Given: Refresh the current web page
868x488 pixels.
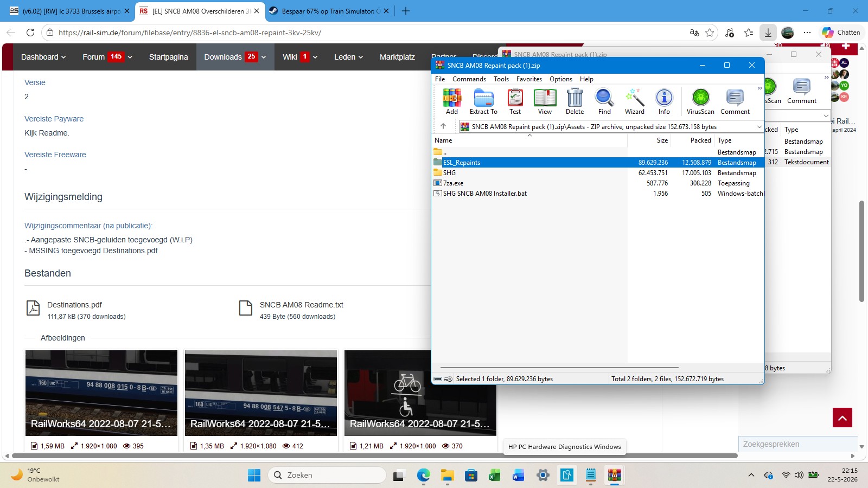Looking at the screenshot, I should click(x=30, y=33).
